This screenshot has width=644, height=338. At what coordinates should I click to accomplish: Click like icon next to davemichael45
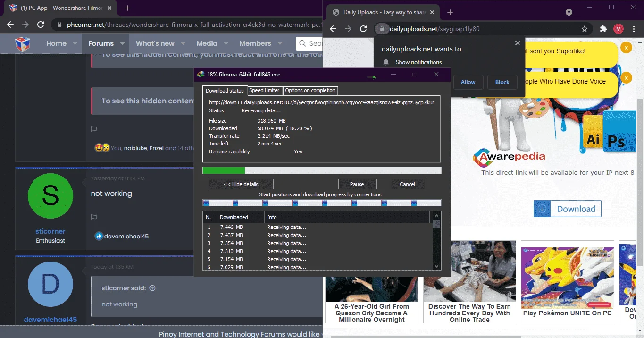click(99, 236)
